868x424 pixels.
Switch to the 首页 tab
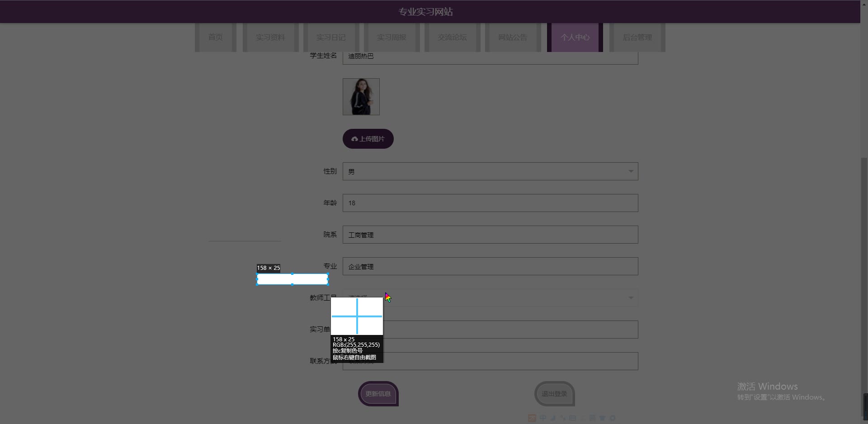click(x=216, y=38)
